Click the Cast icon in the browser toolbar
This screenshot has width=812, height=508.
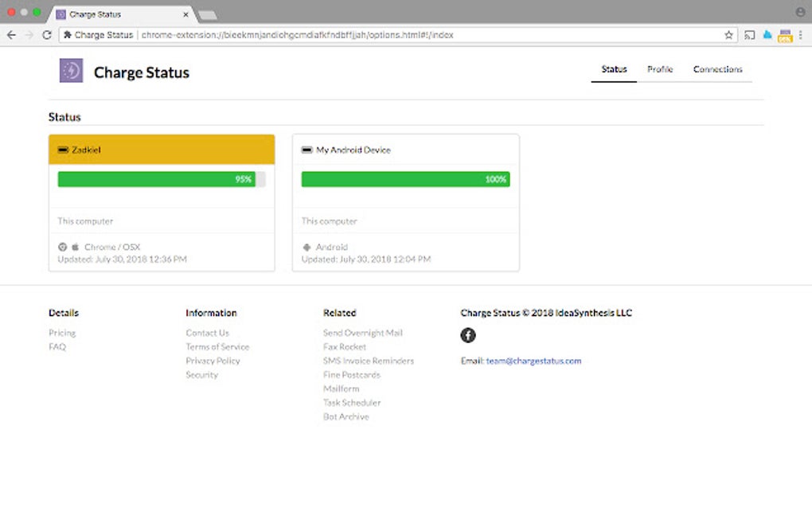(x=748, y=35)
